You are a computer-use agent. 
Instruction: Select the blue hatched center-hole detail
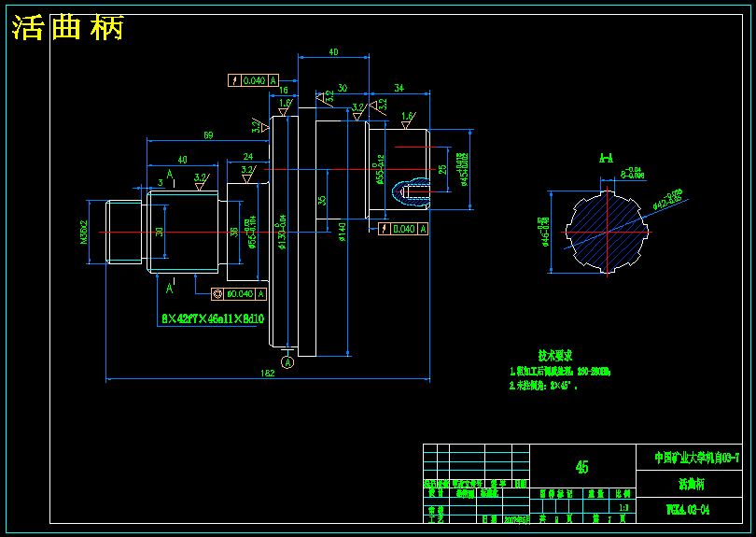(x=411, y=192)
